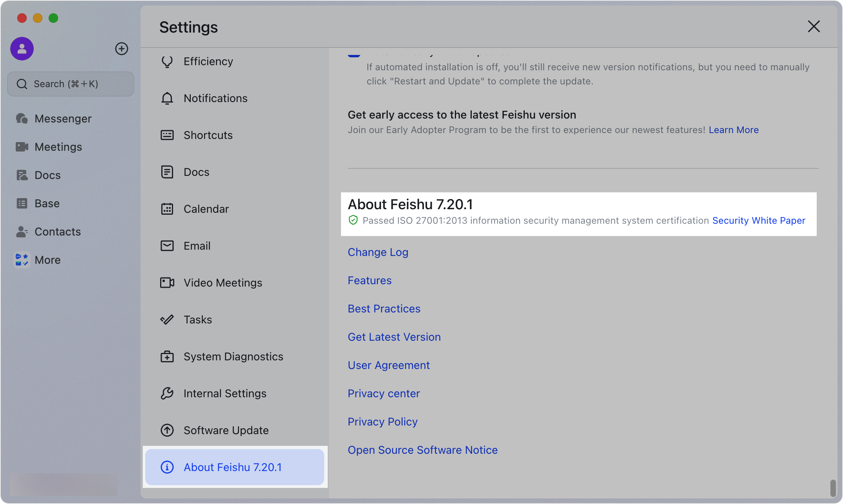Click the Notifications bell icon
The width and height of the screenshot is (843, 504).
coord(167,98)
